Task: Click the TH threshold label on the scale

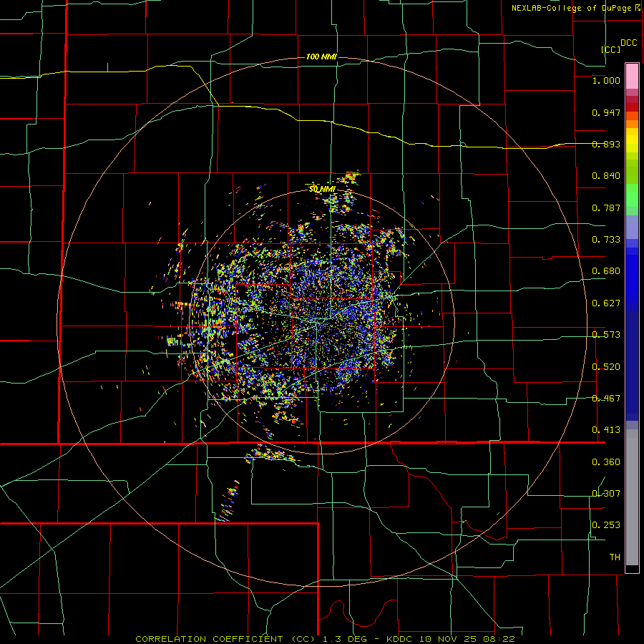Action: (615, 557)
